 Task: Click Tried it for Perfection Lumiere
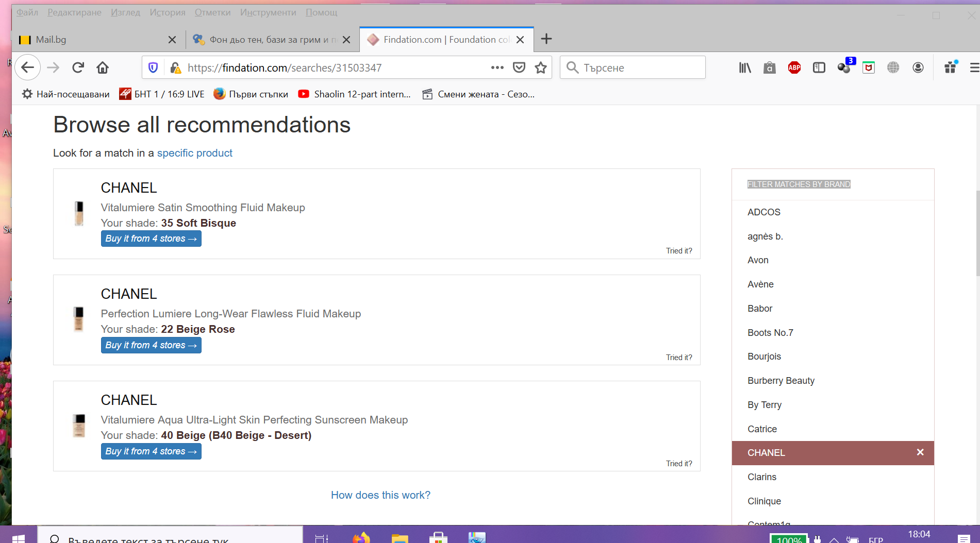tap(678, 357)
